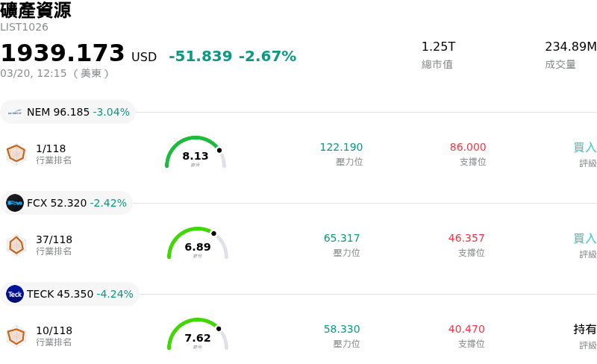
Task: Click the NEM industry rank badge icon
Action: point(16,154)
